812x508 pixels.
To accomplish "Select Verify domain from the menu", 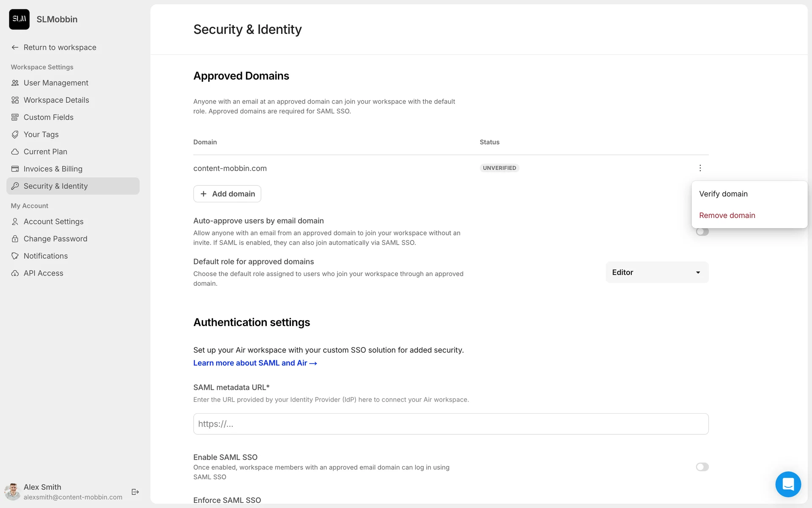I will pos(723,194).
